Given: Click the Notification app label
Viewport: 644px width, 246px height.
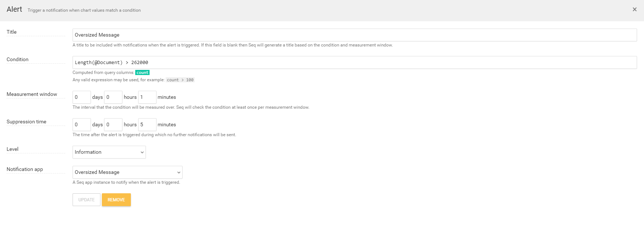Looking at the screenshot, I should pyautogui.click(x=25, y=169).
